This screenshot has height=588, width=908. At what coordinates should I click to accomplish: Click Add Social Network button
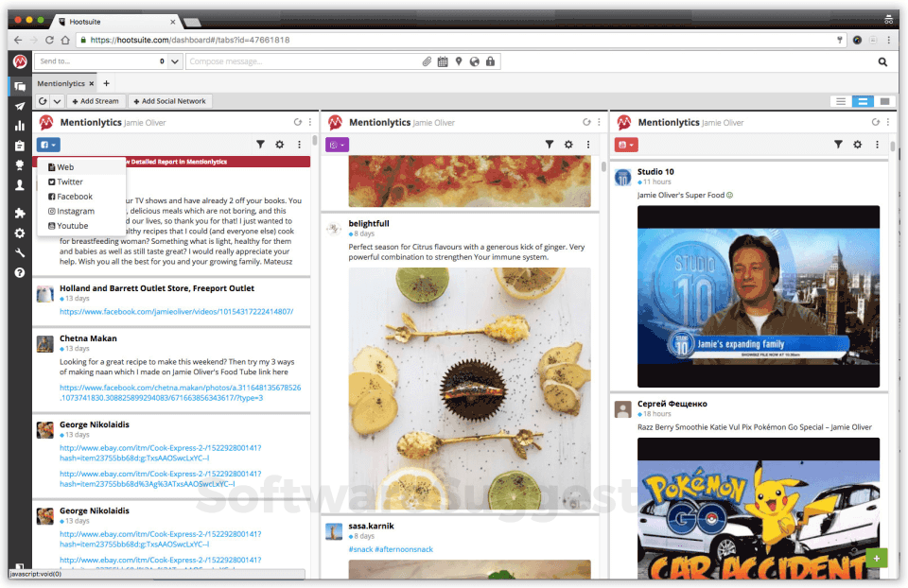(x=169, y=101)
